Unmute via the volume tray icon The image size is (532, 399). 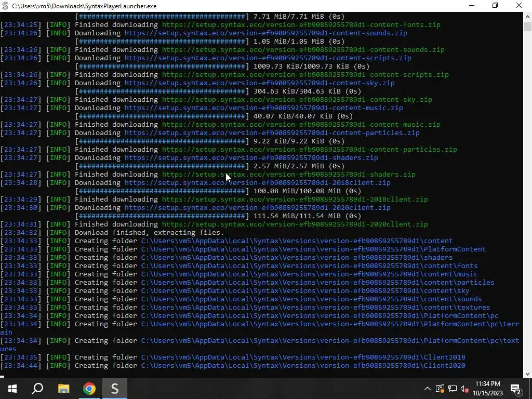pyautogui.click(x=465, y=389)
